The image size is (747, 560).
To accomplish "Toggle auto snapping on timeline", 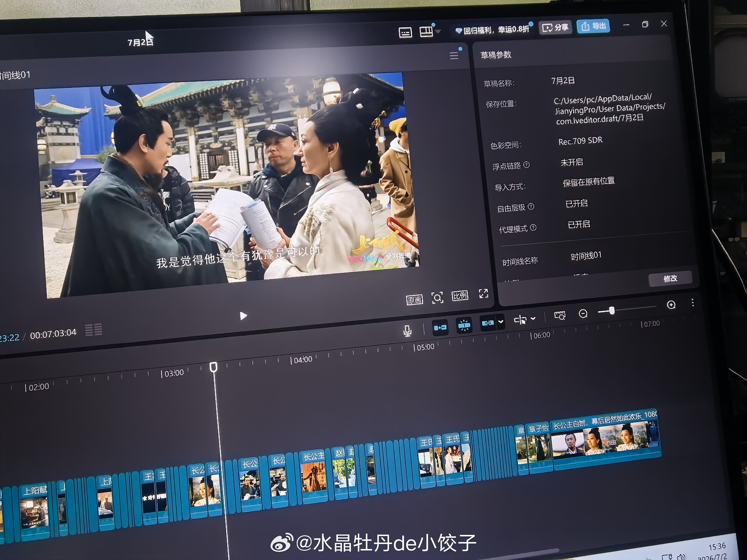I will [464, 325].
